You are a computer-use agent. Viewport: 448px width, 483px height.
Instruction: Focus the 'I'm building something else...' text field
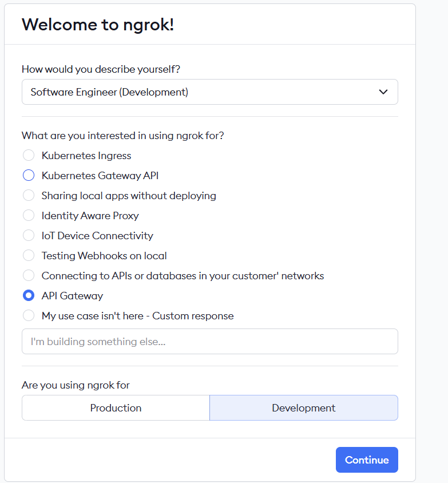pyautogui.click(x=209, y=342)
